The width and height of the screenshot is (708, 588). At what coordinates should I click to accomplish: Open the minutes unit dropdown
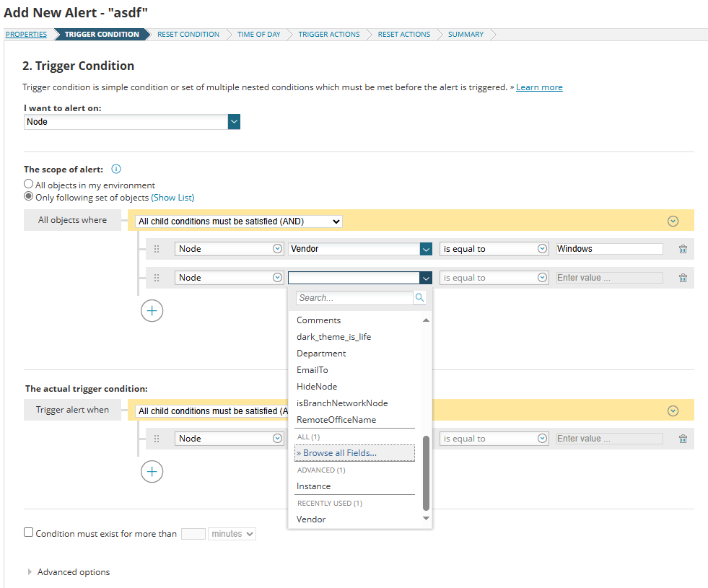click(x=232, y=534)
